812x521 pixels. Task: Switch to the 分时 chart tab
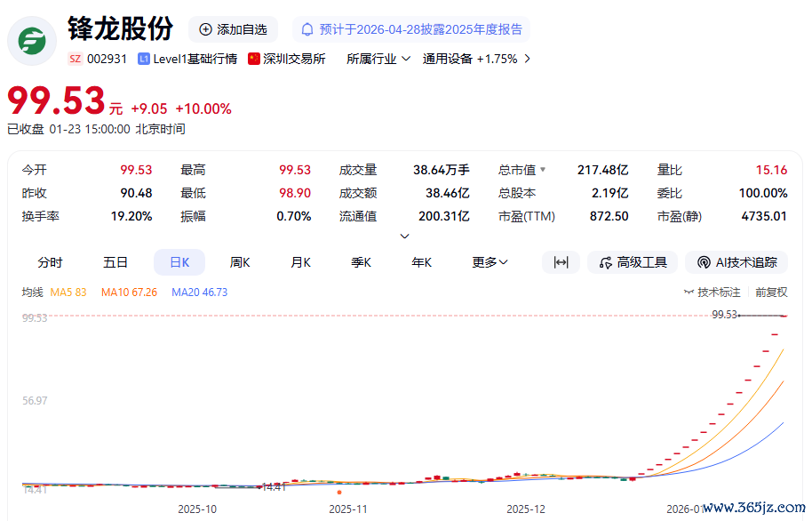pyautogui.click(x=50, y=262)
